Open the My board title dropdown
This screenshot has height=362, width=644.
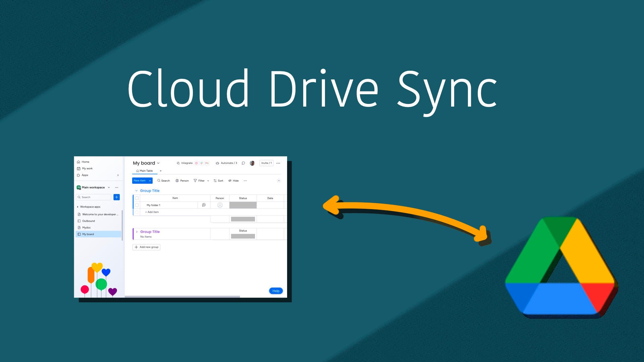click(158, 163)
